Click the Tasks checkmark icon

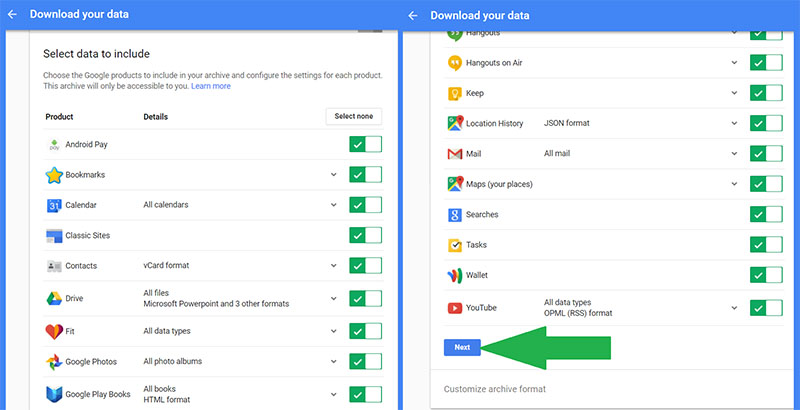(455, 245)
